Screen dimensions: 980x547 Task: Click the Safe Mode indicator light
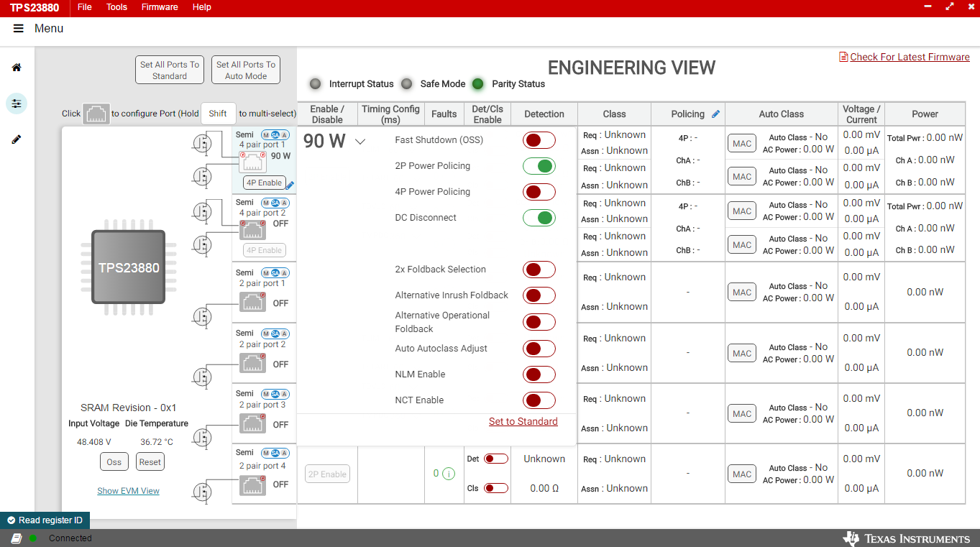[406, 84]
